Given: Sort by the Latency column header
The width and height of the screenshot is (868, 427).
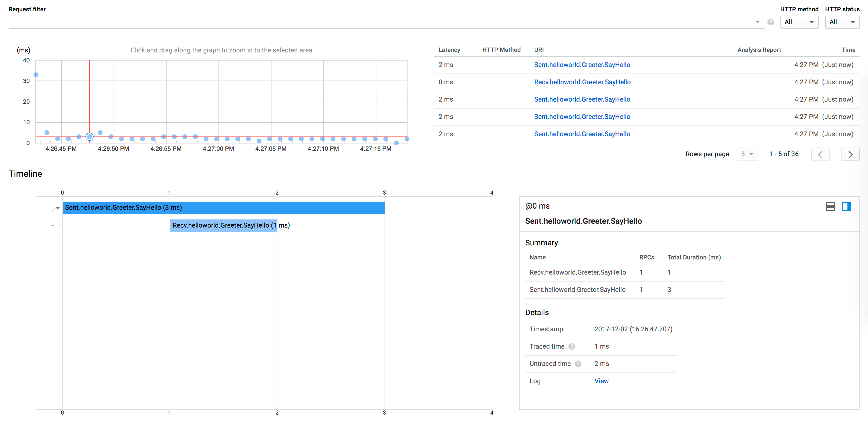Looking at the screenshot, I should tap(449, 50).
